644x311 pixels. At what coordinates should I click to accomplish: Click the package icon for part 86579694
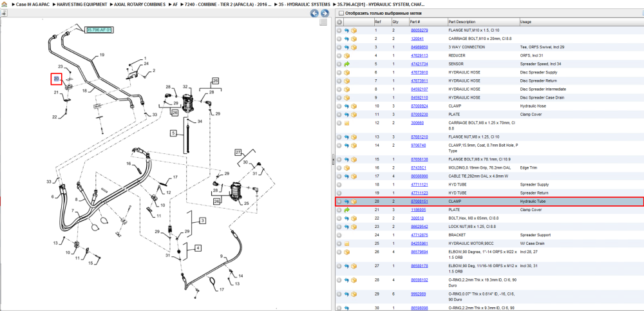pos(346,252)
